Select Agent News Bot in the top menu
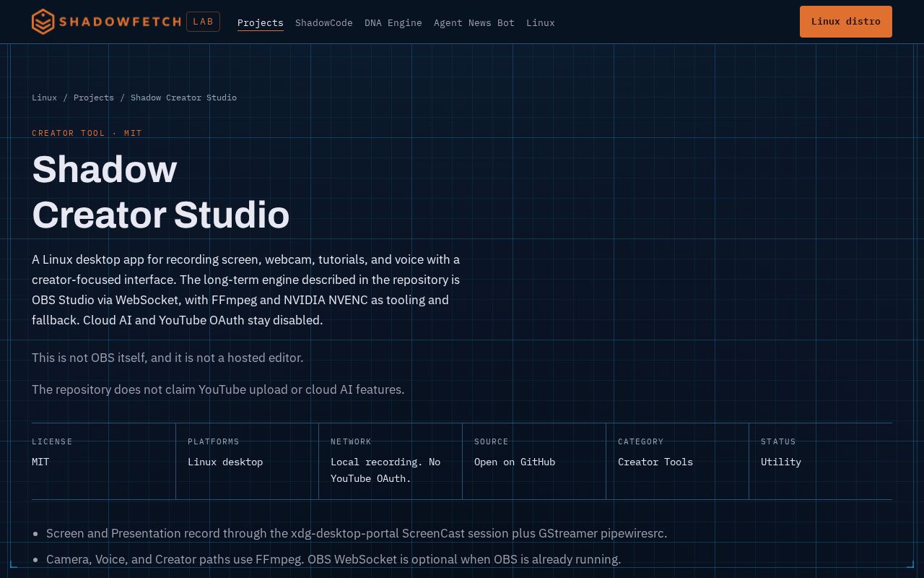924x578 pixels. click(x=474, y=23)
